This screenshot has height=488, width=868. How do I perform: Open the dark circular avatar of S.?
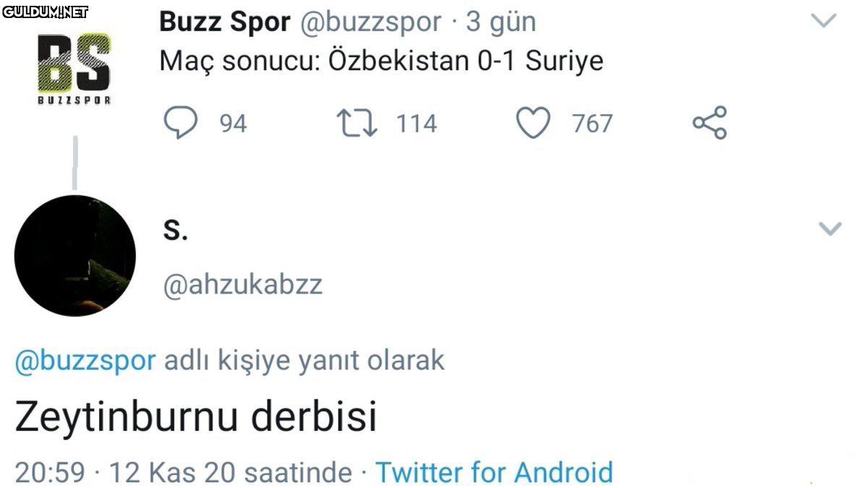pyautogui.click(x=75, y=256)
